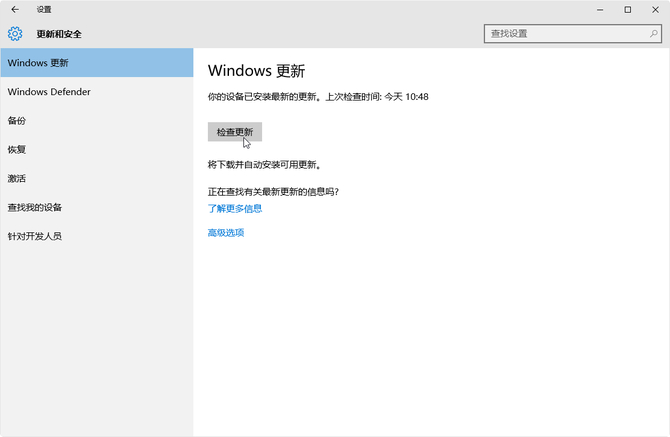The width and height of the screenshot is (670, 437).
Task: Open the 了解更多信息 link
Action: click(235, 208)
